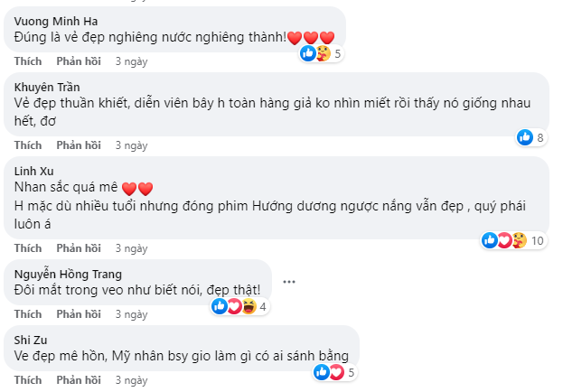
Task: Like Vuong Minh Ha's comment via Thích
Action: tap(28, 61)
